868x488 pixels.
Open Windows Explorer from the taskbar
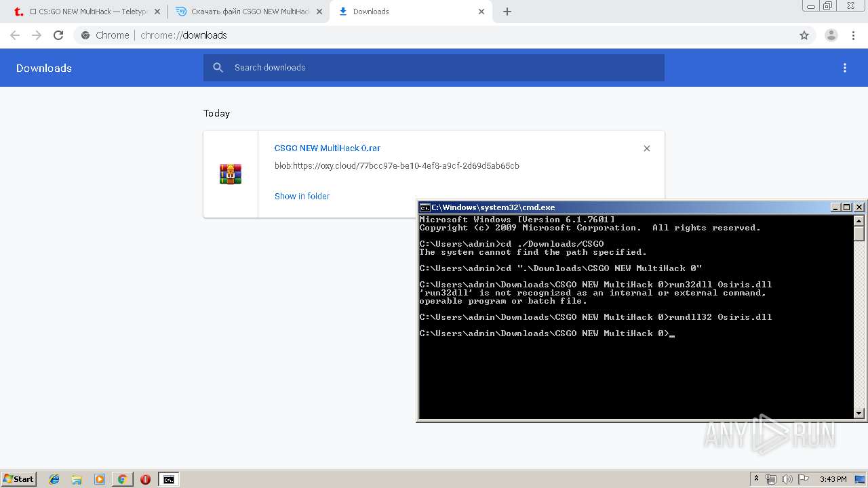(77, 479)
